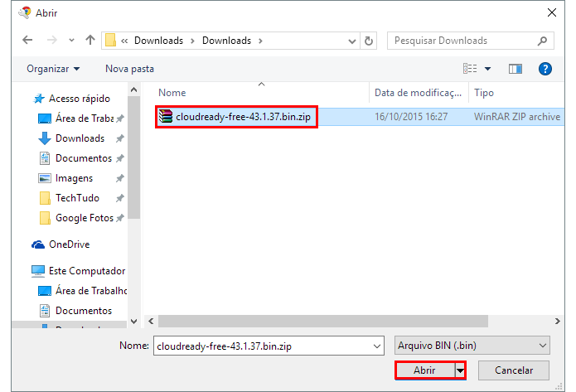Edit the Nome filename field

[x=263, y=346]
